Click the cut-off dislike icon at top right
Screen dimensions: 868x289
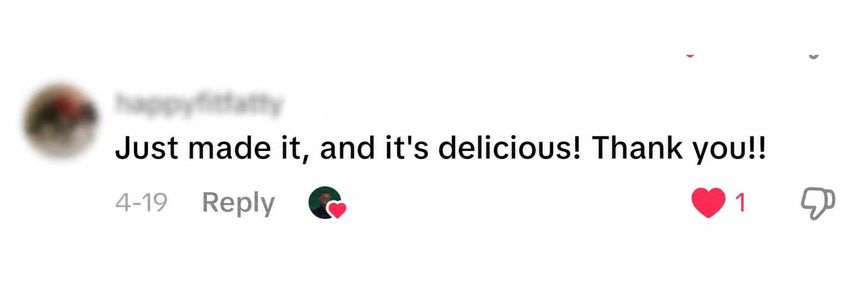click(814, 56)
